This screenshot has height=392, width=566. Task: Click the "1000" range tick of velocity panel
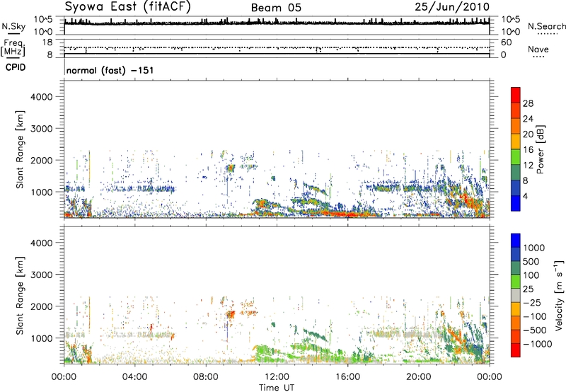coord(42,338)
